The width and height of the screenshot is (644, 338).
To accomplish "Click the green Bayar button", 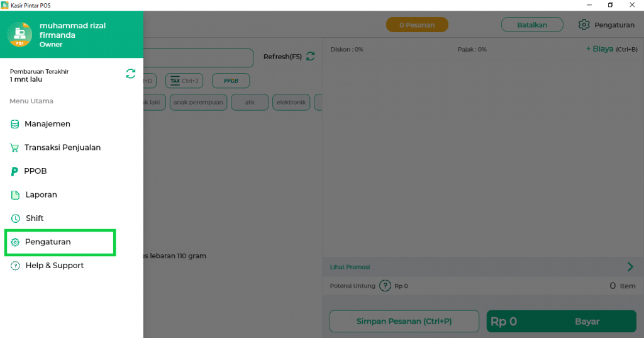I will tap(561, 322).
